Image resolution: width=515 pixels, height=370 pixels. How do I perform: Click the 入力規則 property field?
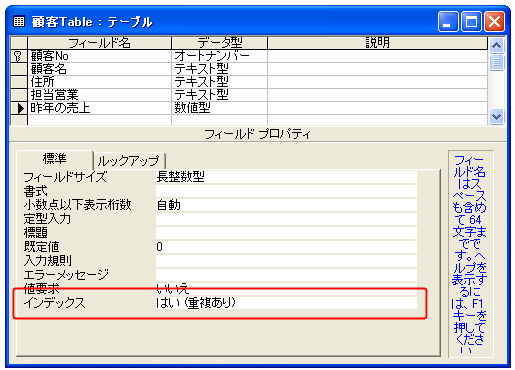point(286,261)
